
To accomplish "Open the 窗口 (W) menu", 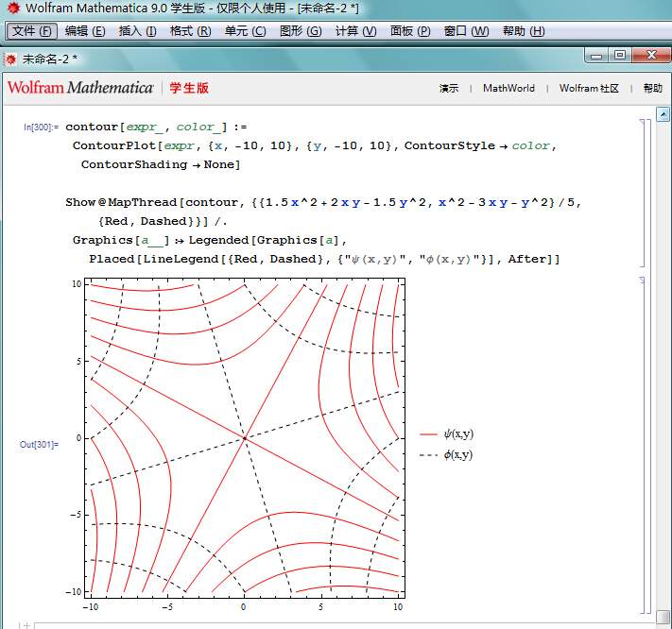I will (x=466, y=31).
